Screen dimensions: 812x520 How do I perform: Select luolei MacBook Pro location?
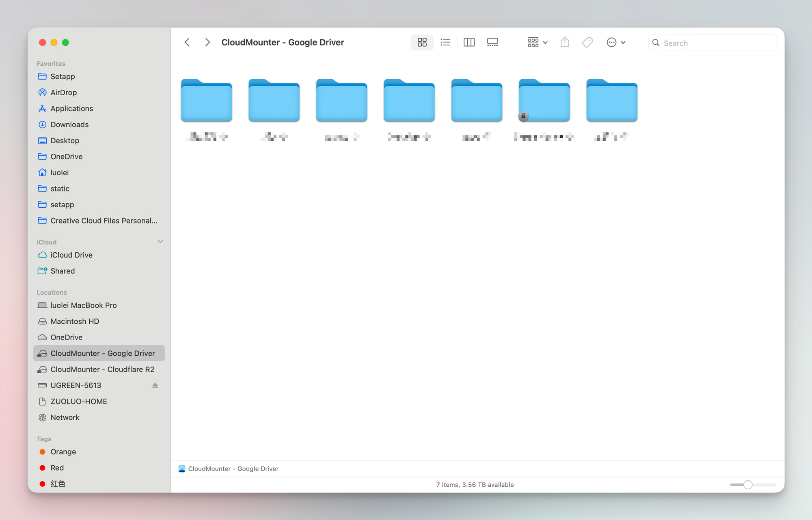[x=99, y=305]
